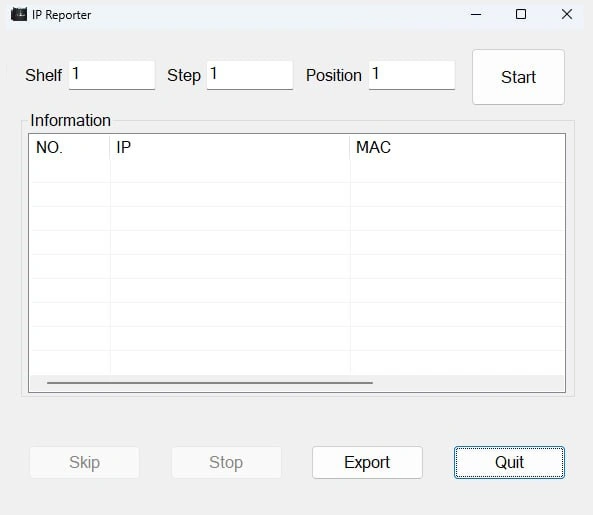Focus the Step input field
593x515 pixels.
tap(250, 75)
